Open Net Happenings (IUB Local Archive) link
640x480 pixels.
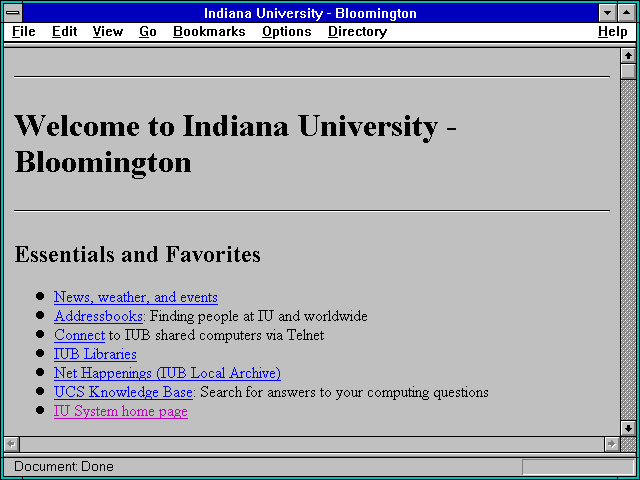[167, 373]
